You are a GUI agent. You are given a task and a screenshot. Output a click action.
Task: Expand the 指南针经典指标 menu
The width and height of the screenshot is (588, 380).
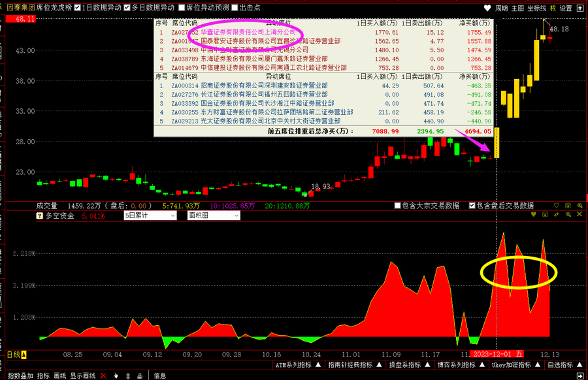pyautogui.click(x=355, y=364)
